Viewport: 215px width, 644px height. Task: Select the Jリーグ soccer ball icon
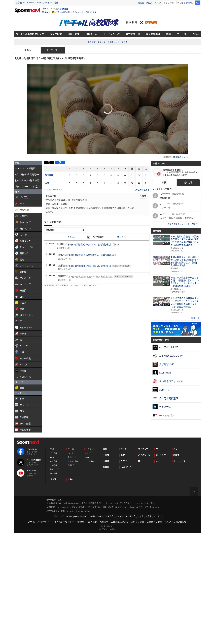coord(17,235)
